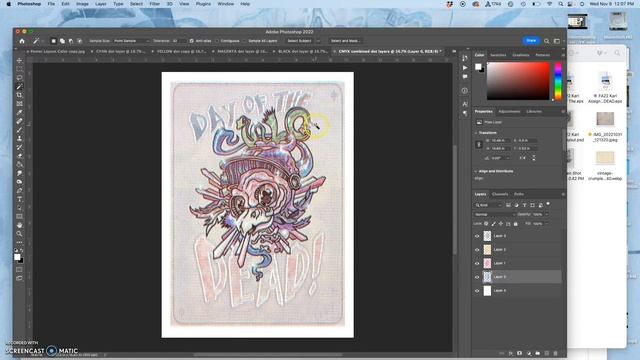
Task: Select the Hand tool
Action: click(x=19, y=225)
